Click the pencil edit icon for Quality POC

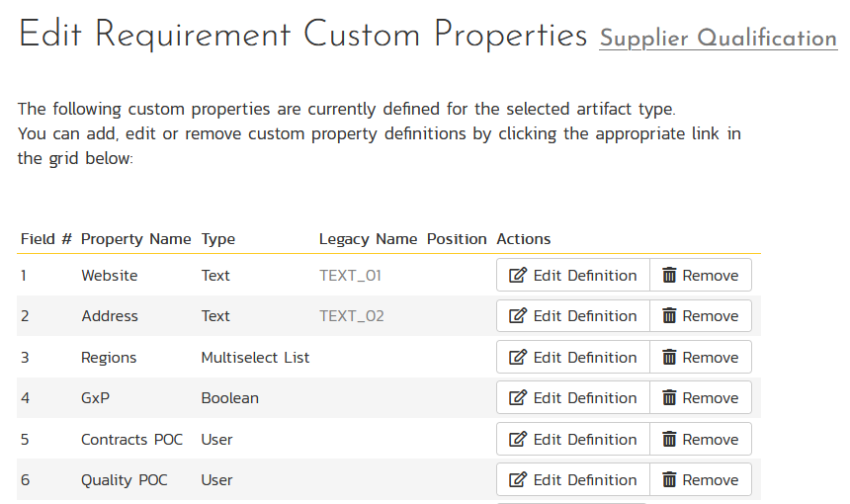coord(518,480)
